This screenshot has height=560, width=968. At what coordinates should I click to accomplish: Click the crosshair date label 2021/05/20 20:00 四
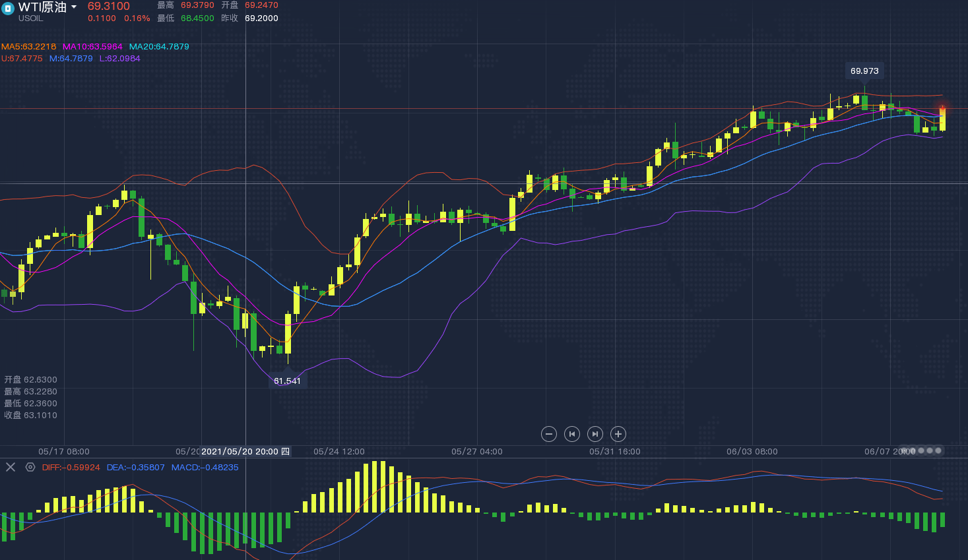pos(245,452)
